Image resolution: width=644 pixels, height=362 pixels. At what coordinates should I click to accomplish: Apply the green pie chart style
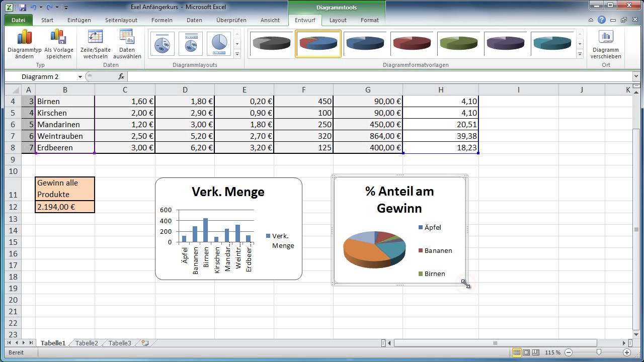coord(458,44)
